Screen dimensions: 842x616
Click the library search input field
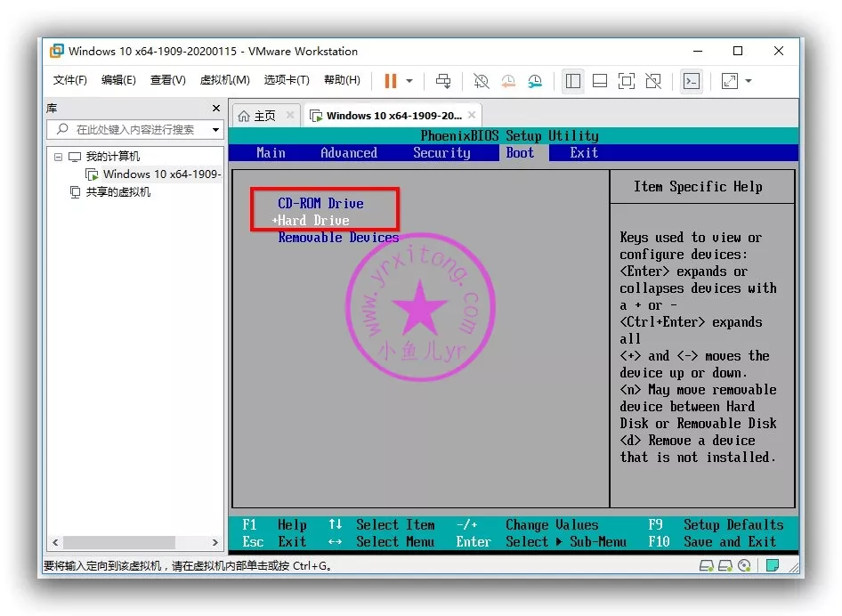click(134, 130)
